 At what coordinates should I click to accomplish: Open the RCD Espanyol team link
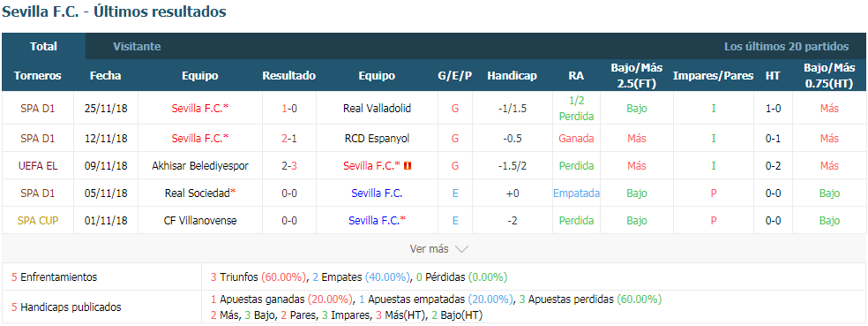point(377,138)
